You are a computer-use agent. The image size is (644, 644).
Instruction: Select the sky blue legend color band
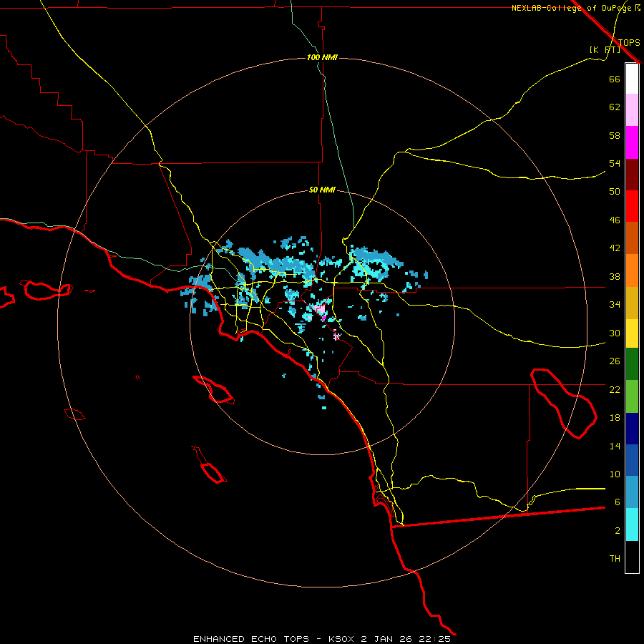[632, 492]
